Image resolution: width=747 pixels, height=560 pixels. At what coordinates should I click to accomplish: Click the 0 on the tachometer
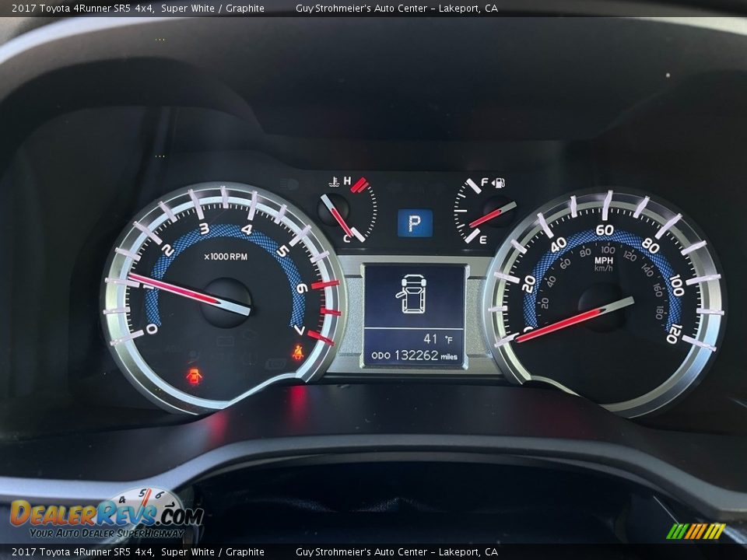click(152, 328)
